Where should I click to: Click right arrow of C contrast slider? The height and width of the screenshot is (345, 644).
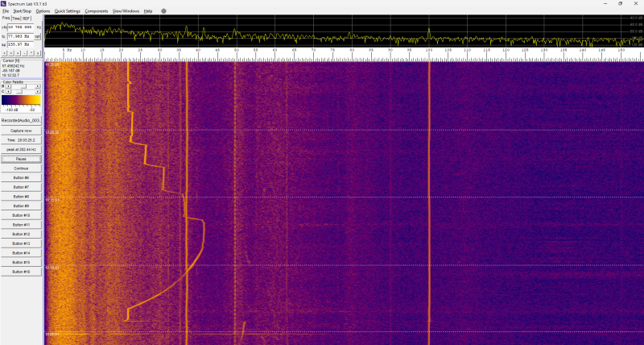[x=37, y=92]
